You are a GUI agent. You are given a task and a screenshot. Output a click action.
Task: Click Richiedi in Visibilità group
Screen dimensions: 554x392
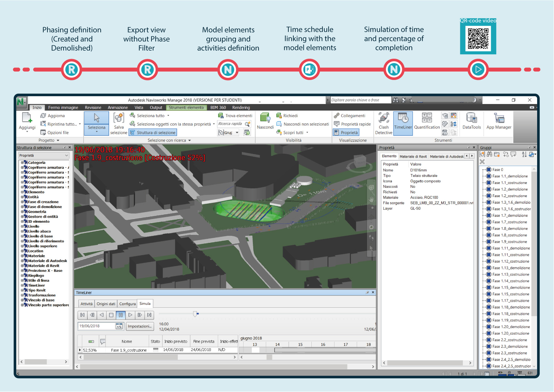[287, 116]
